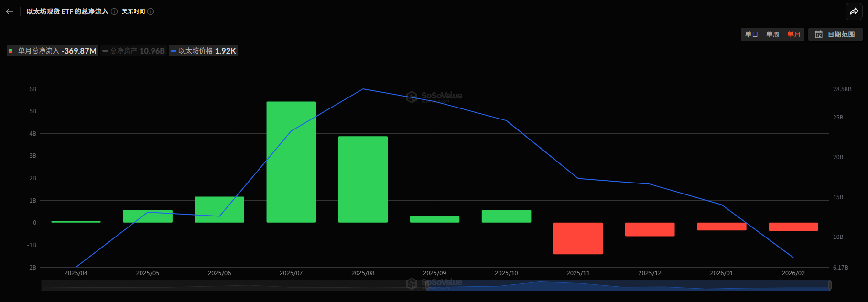Open the 日期范围 date picker
868x302 pixels.
tap(835, 34)
